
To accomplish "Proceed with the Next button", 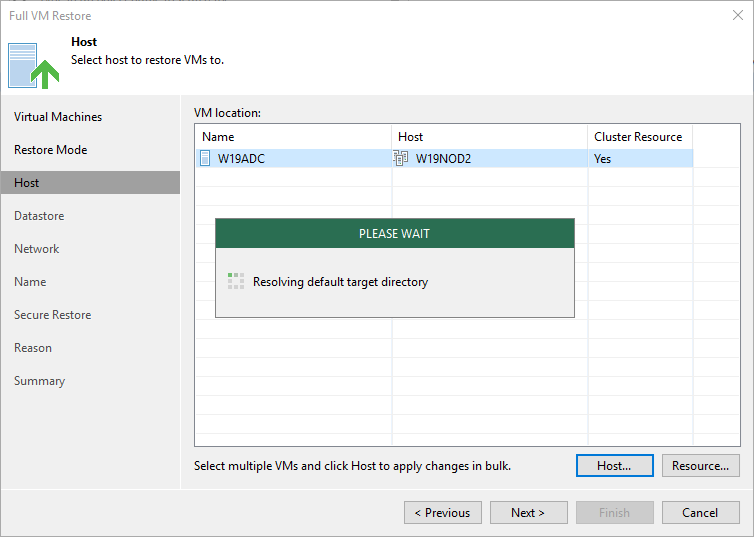I will [528, 512].
